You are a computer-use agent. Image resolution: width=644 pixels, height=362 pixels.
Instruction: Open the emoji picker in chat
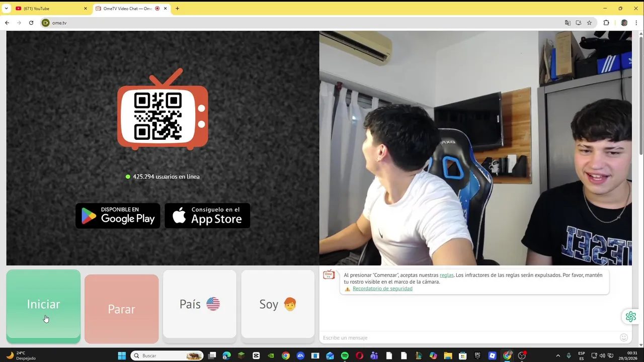(624, 337)
